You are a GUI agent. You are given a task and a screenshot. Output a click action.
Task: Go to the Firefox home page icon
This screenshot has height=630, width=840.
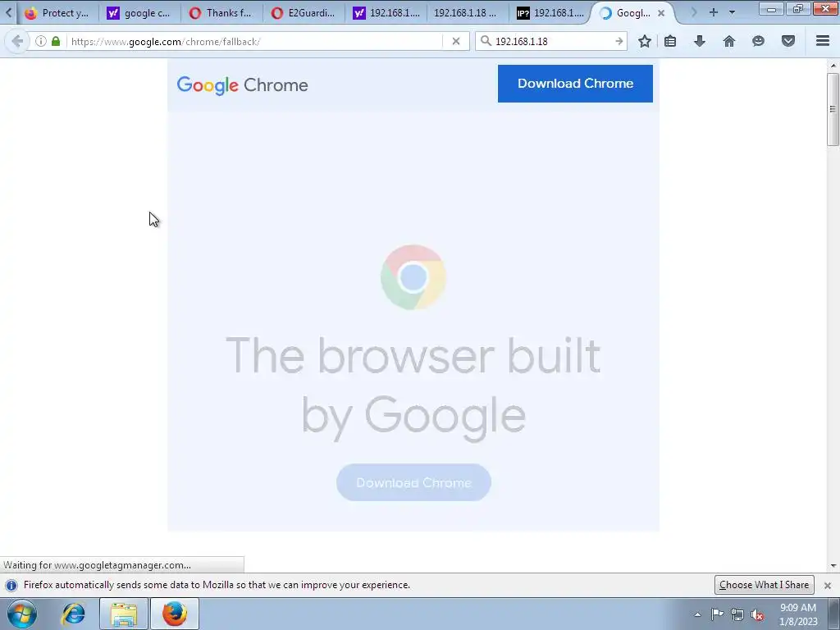point(729,41)
